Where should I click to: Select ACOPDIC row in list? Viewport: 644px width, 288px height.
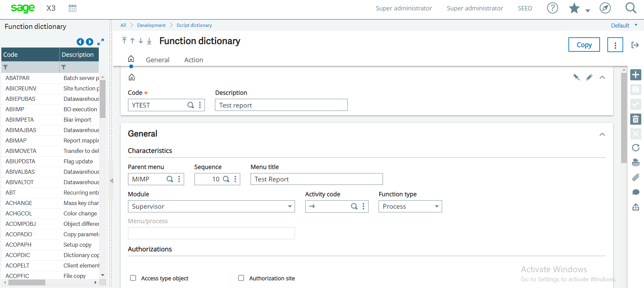(50, 255)
